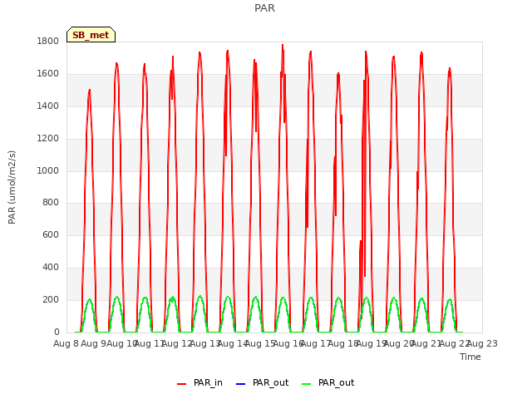Click the Aug 8 x-axis label

click(66, 343)
